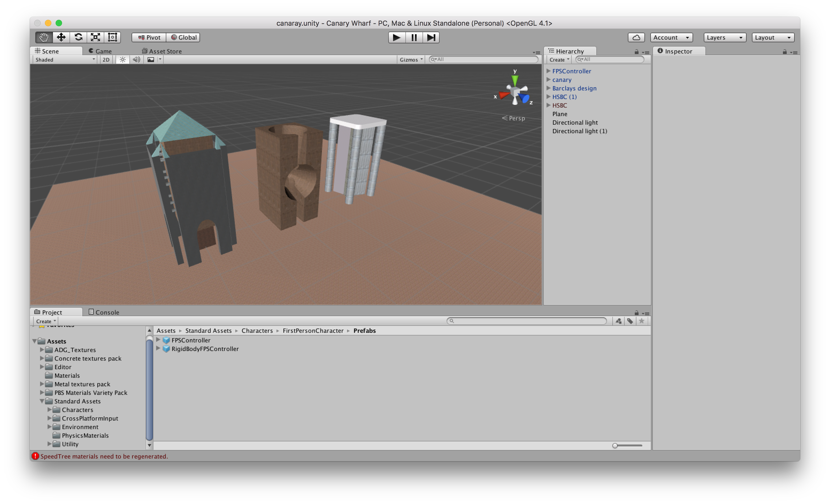The height and width of the screenshot is (504, 830).
Task: Select the Rect transform tool
Action: coord(113,37)
